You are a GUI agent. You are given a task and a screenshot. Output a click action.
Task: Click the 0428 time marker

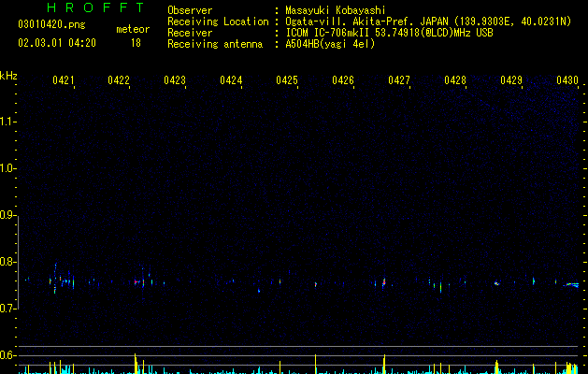pos(455,79)
